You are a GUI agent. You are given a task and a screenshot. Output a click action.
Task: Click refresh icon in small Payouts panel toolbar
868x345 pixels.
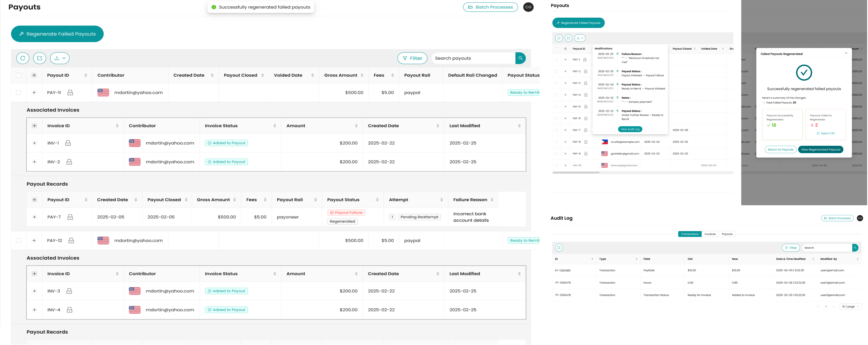coord(559,38)
